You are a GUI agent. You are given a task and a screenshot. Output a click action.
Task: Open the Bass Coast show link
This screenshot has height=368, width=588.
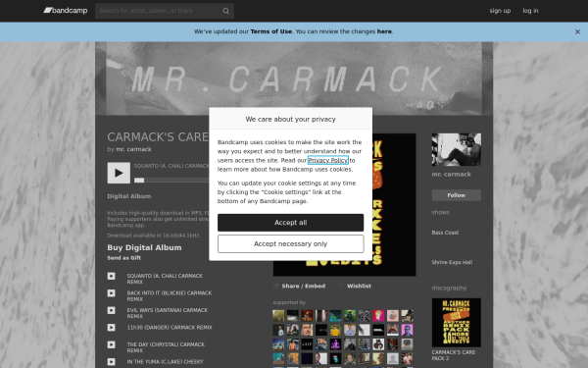445,233
